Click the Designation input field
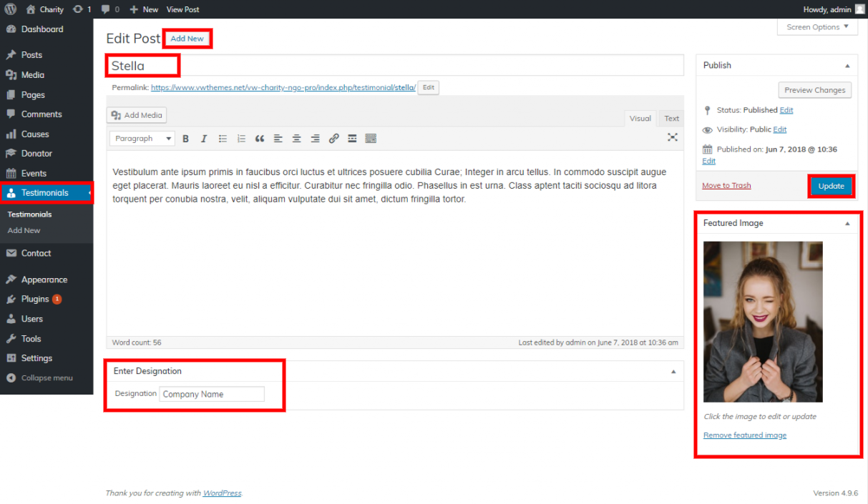The width and height of the screenshot is (868, 504). coord(212,394)
